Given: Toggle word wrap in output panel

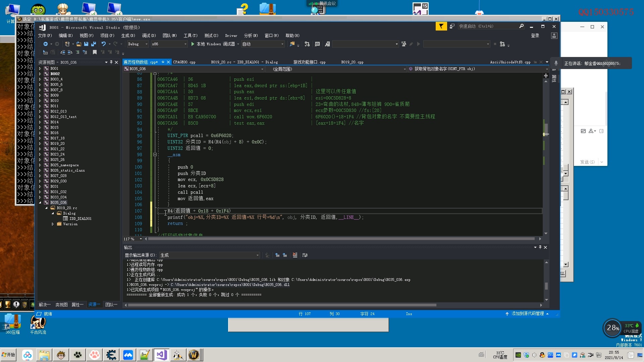Looking at the screenshot, I should [305, 255].
